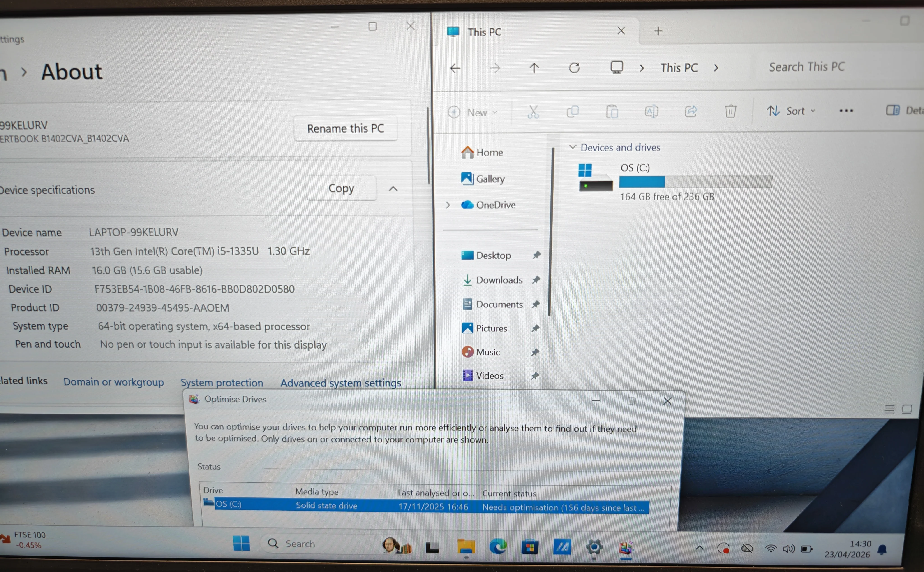
Task: Open Microsoft Store from the taskbar
Action: pos(530,547)
